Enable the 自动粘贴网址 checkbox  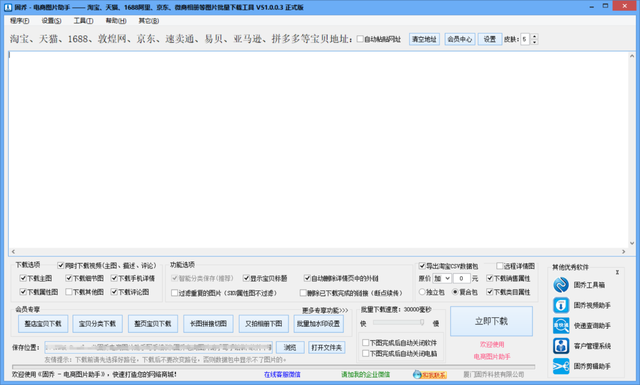click(360, 39)
